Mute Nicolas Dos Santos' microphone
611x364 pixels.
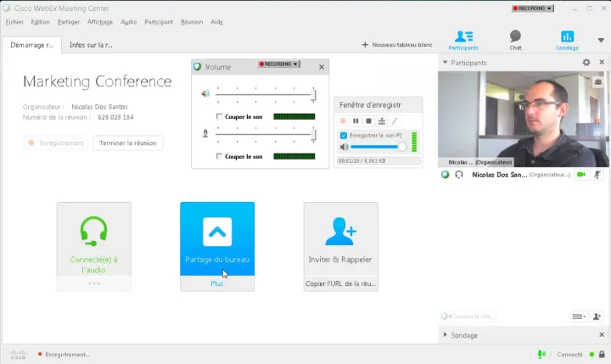(597, 174)
